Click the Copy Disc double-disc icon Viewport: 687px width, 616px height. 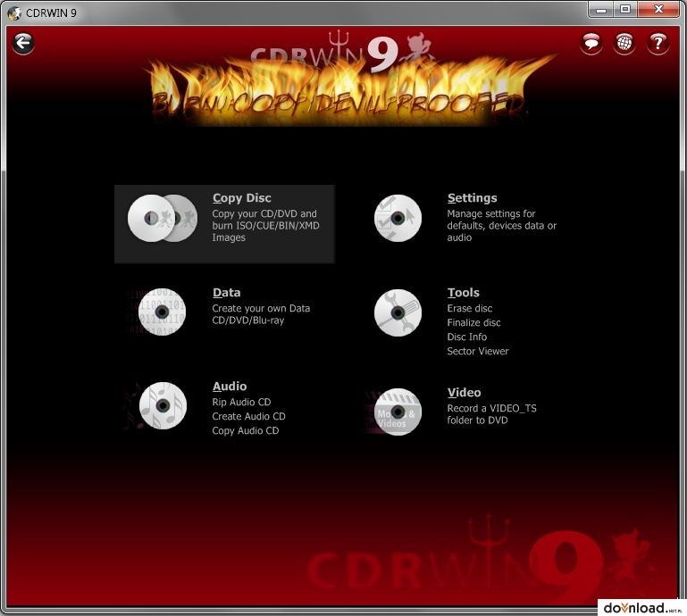[163, 218]
